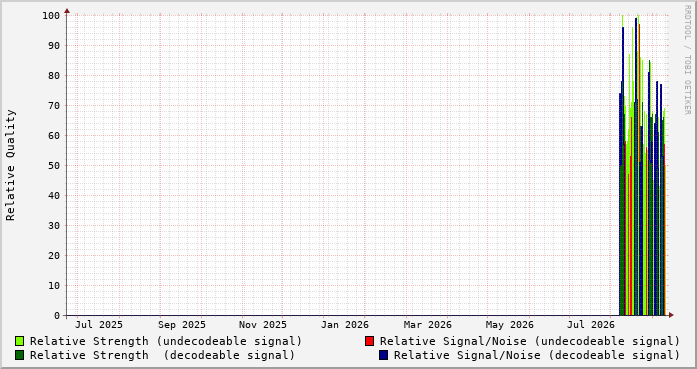This screenshot has height=369, width=697.
Task: Click the Jul 2026 x-axis label
Action: pos(591,325)
